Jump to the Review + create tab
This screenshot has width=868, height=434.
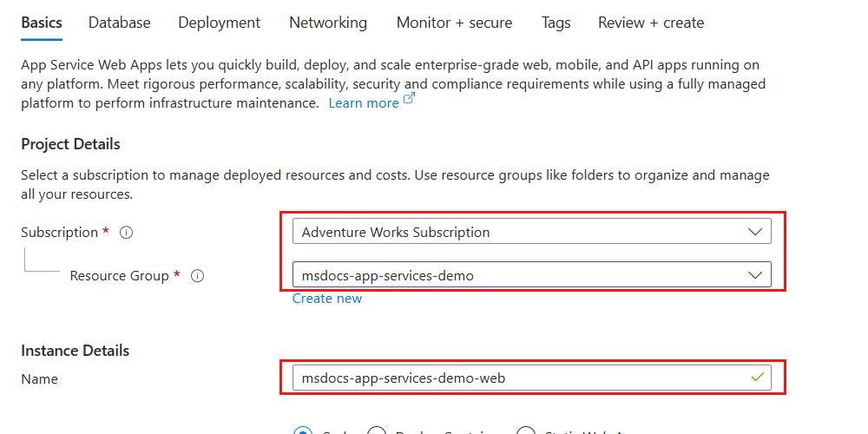point(651,23)
